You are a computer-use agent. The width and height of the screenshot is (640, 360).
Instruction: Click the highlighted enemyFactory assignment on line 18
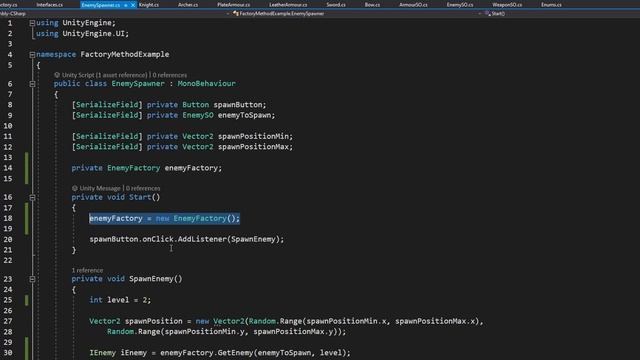pyautogui.click(x=164, y=218)
